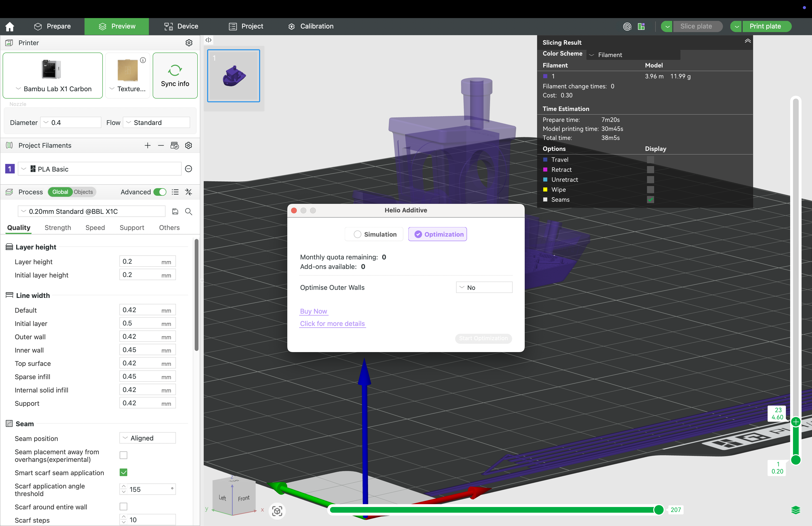
Task: Disable Smart scarf seam application checkbox
Action: 123,472
